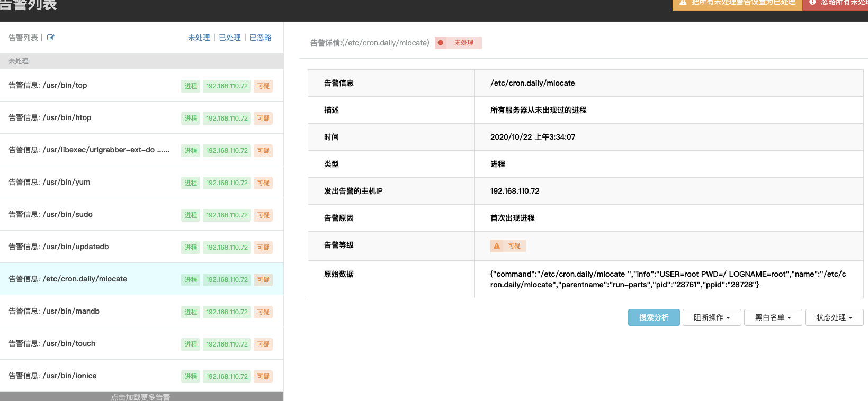The image size is (868, 401).
Task: Click the 可疑 level badge in details table
Action: coord(508,246)
